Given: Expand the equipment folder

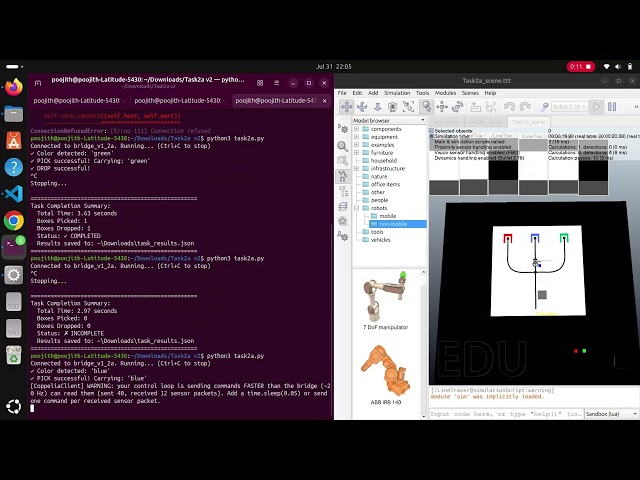Looking at the screenshot, I should pos(356,137).
